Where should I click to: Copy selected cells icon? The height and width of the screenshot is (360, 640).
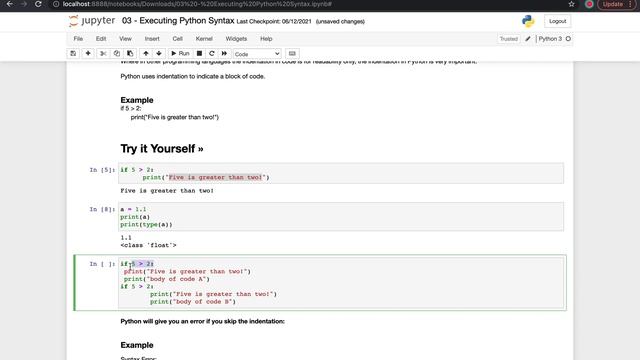(117, 53)
